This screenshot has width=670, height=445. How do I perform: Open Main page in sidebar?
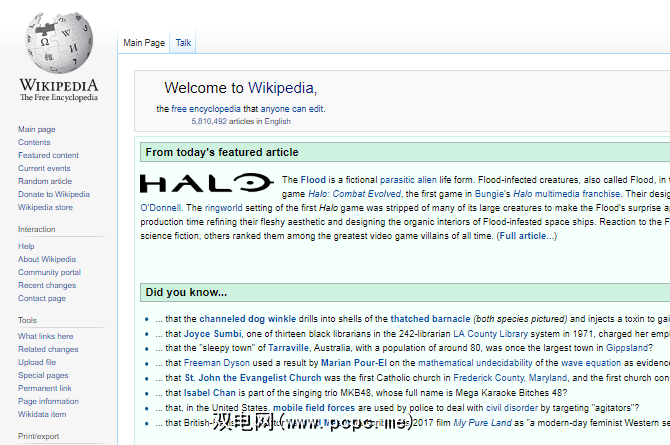point(37,129)
